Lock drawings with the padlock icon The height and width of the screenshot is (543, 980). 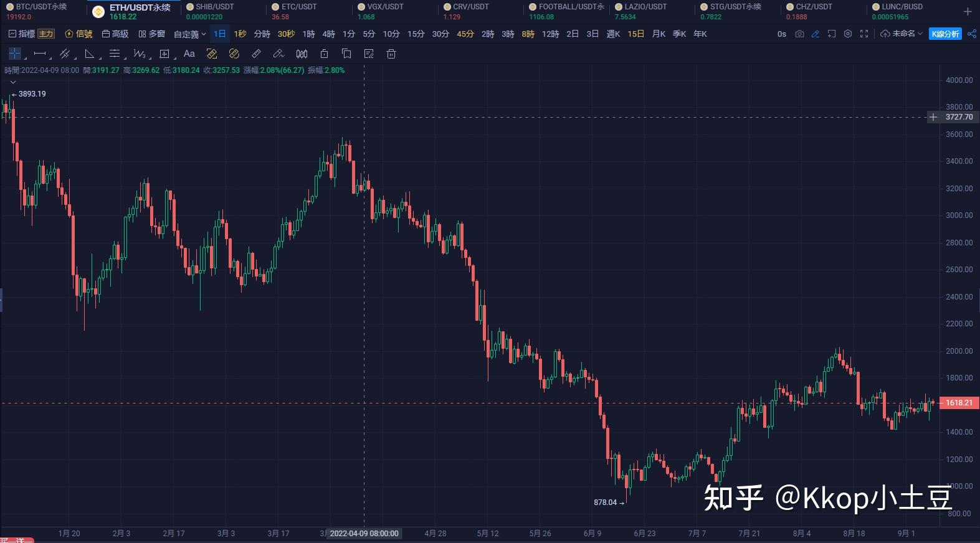pyautogui.click(x=324, y=54)
